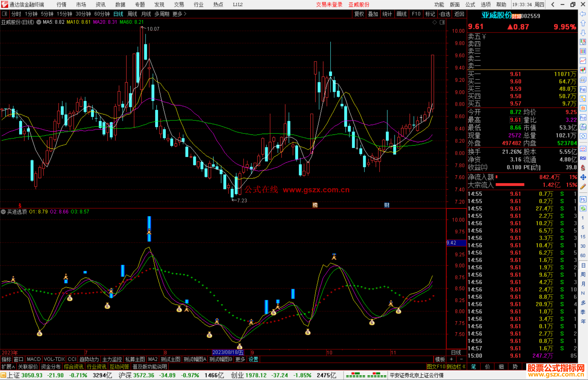Click the 大宗流入 red progress bar
This screenshot has width=588, height=380.
pos(510,185)
